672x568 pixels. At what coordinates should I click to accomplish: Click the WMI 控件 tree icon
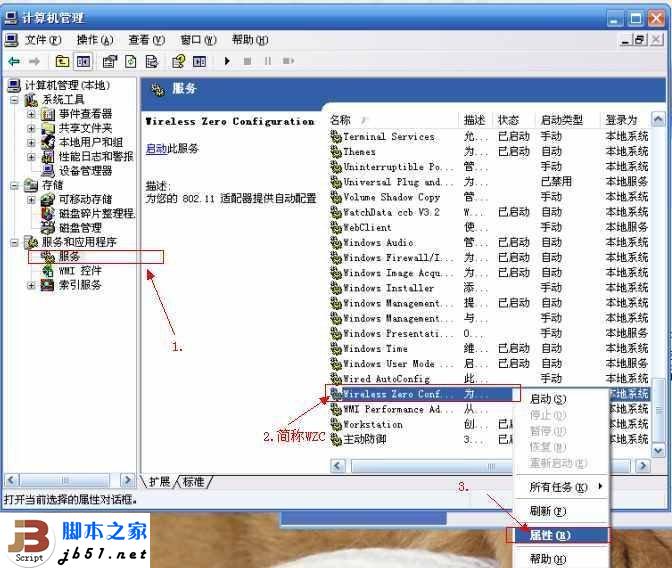coord(48,270)
